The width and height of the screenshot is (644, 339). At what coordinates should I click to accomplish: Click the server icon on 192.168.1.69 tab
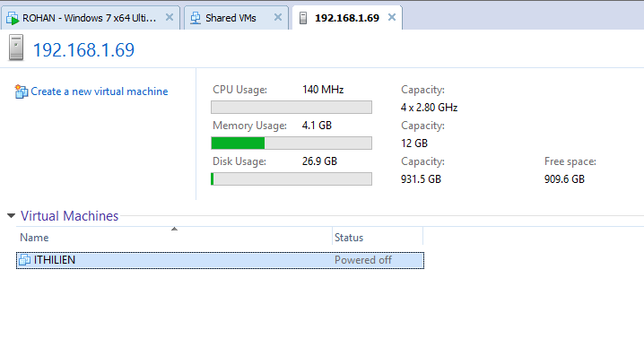(x=303, y=18)
